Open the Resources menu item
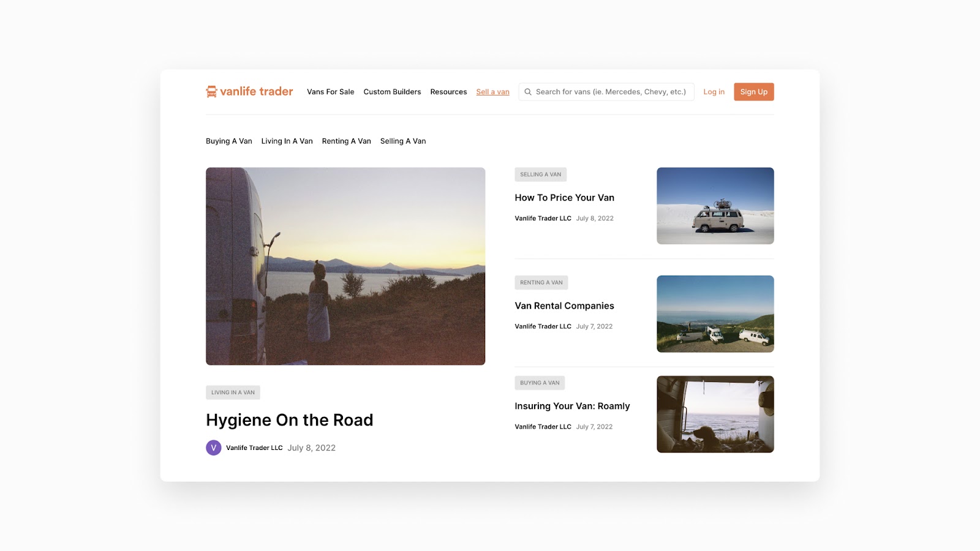The height and width of the screenshot is (551, 980). click(448, 92)
